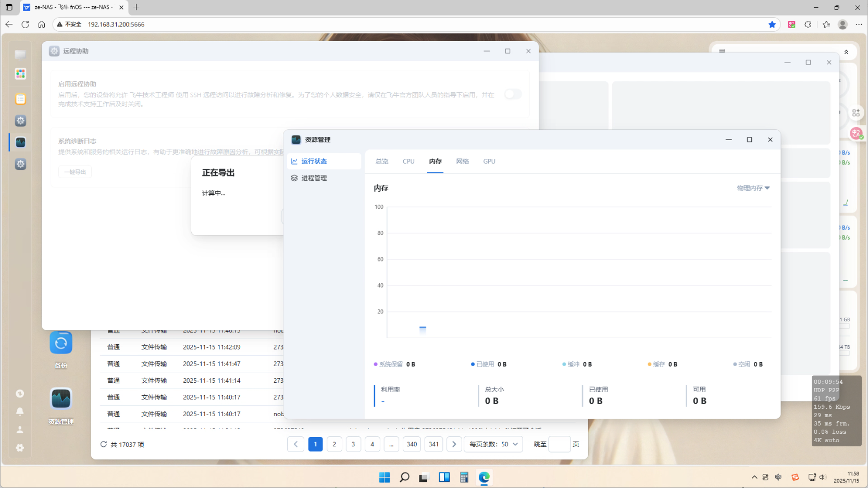Image resolution: width=868 pixels, height=488 pixels.
Task: Open the 备份 app icon on the desktop
Action: point(61,343)
